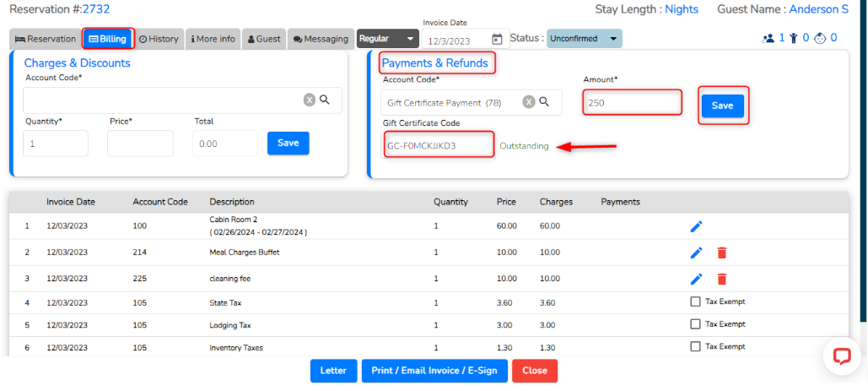Search account codes in Charges & Discounts

[x=325, y=100]
